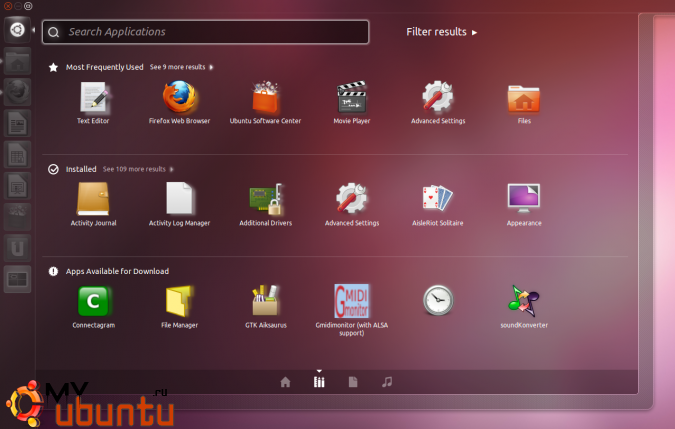Open Workspace Switcher in the launcher
Screen dimensions: 675x429
click(x=17, y=279)
